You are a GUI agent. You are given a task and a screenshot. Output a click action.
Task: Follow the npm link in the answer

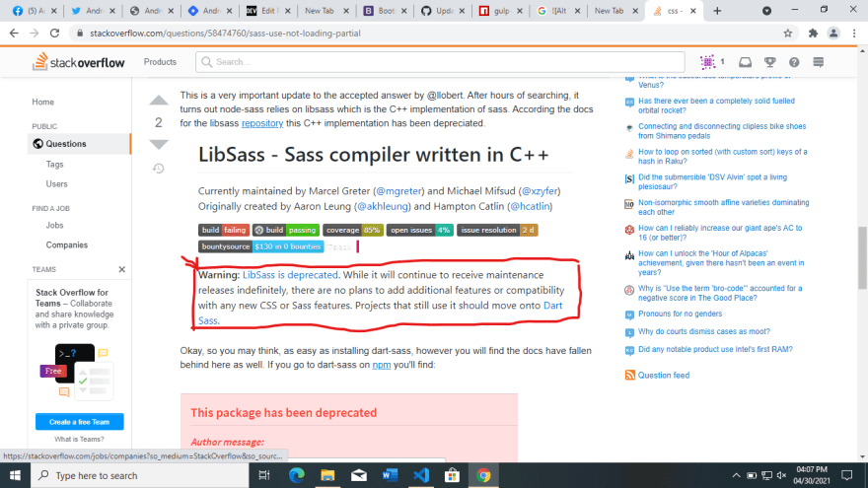(x=382, y=365)
